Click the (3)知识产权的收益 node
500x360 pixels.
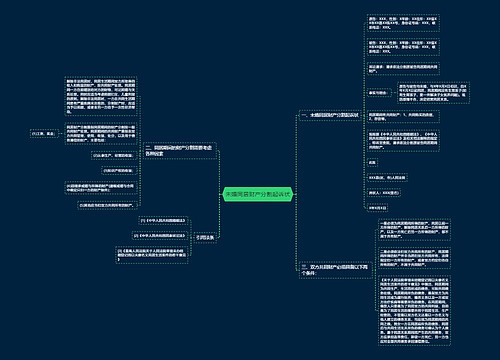point(119,171)
